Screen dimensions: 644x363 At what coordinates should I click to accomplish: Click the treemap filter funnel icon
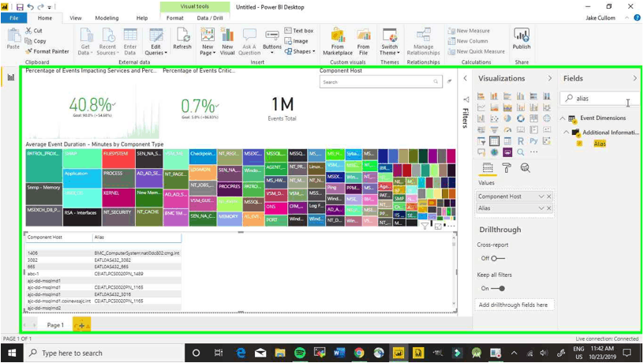click(x=425, y=226)
